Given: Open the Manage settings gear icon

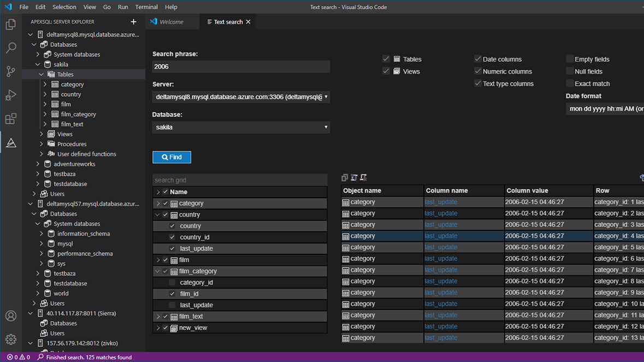Looking at the screenshot, I should pyautogui.click(x=11, y=339).
